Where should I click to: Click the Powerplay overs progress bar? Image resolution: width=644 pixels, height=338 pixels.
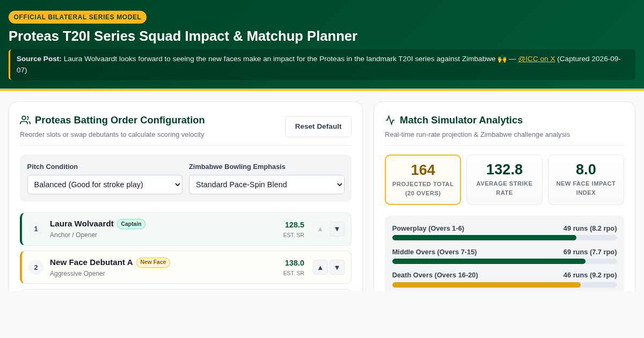[504, 238]
